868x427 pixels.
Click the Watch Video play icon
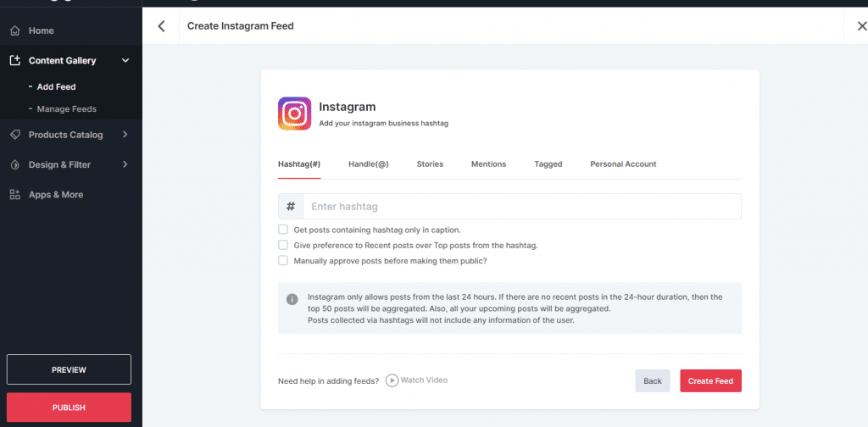(x=392, y=380)
